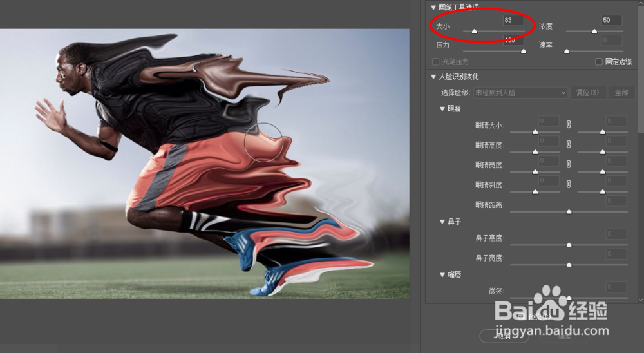The image size is (644, 353).
Task: Click the 全部 button
Action: [x=621, y=93]
